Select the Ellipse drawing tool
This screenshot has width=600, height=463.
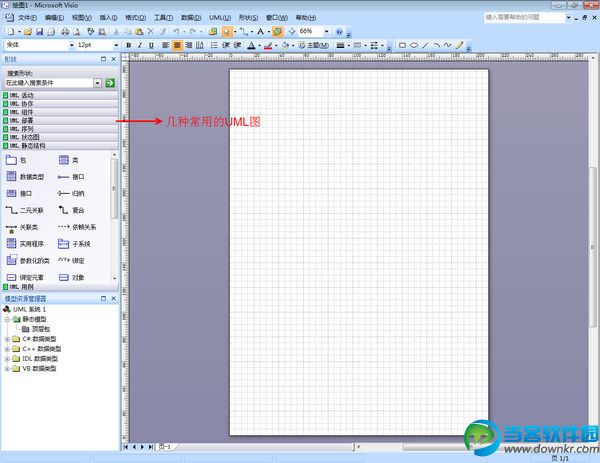[x=414, y=45]
